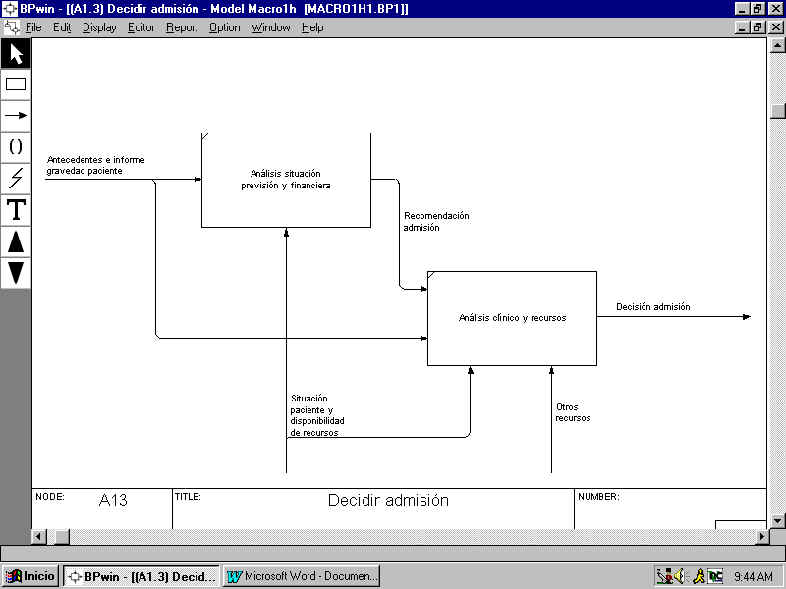
Task: Click the yellow figure tray icon
Action: point(698,576)
